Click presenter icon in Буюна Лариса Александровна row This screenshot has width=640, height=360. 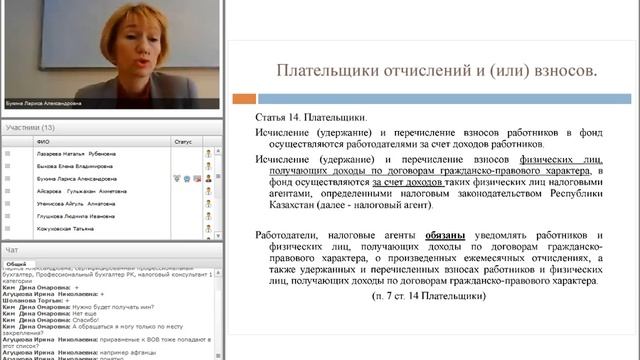tap(208, 178)
